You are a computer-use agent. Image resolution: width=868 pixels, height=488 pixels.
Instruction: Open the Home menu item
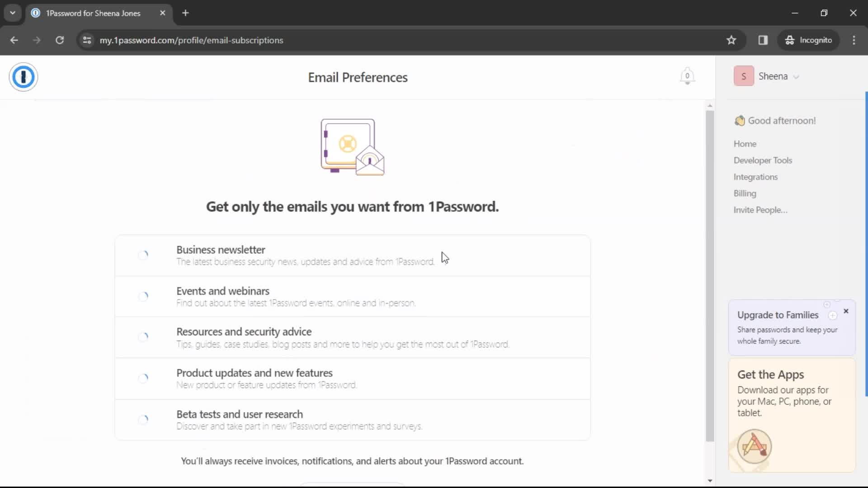click(x=745, y=144)
